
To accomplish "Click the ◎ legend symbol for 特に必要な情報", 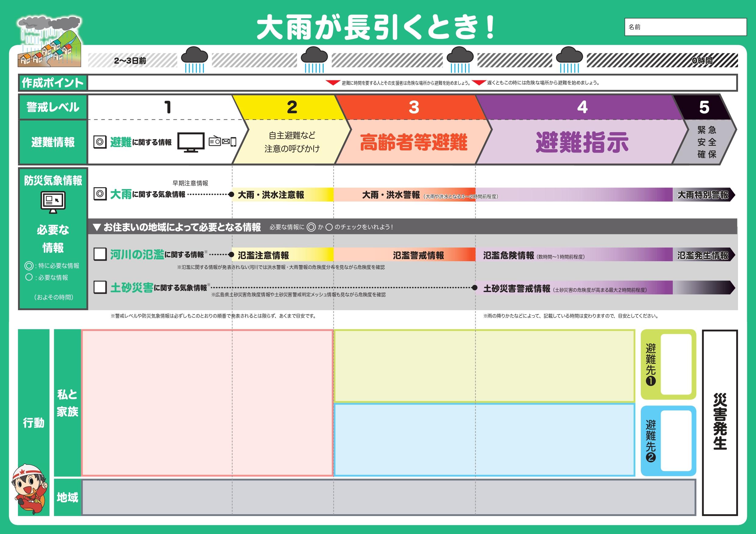I will point(29,265).
